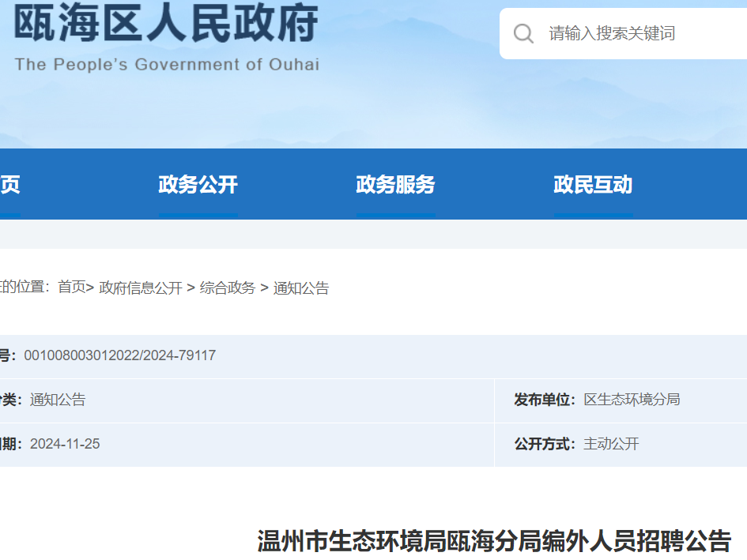Viewport: 747px width, 560px height.
Task: Click the index number 001008003012022/2024-79117
Action: 120,355
